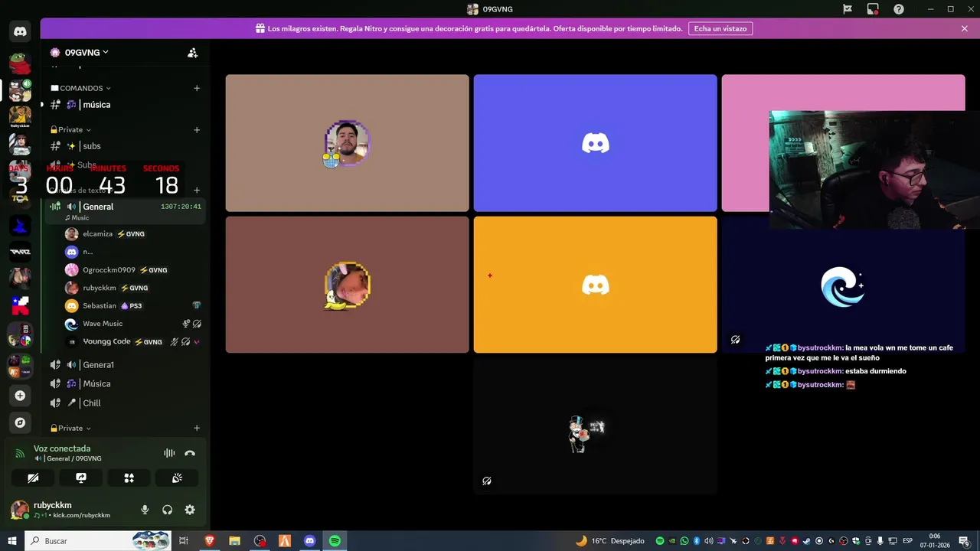Screen dimensions: 980x551
Task: Select Sebastian in the voice member list
Action: [132, 306]
